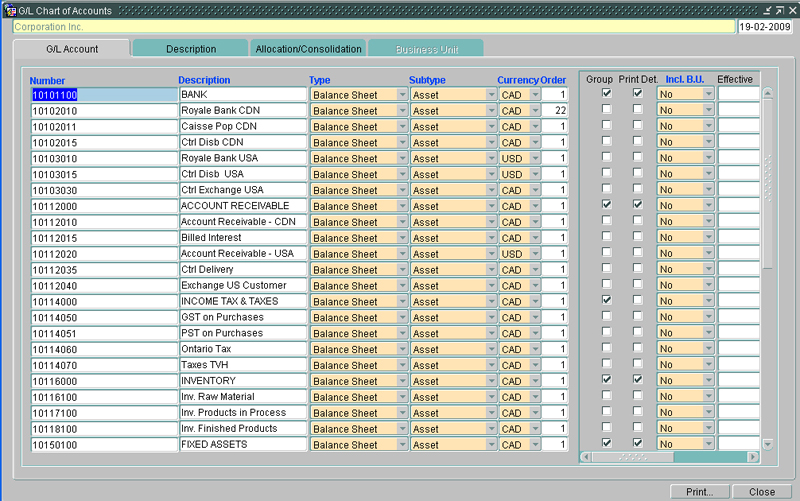Open Subtype dropdown for INVENTORY row

(491, 381)
